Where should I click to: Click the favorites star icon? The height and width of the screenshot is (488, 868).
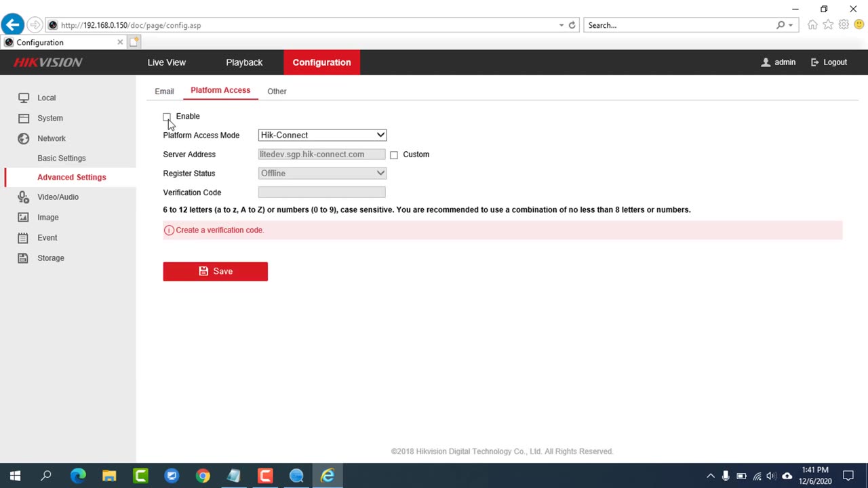click(828, 25)
